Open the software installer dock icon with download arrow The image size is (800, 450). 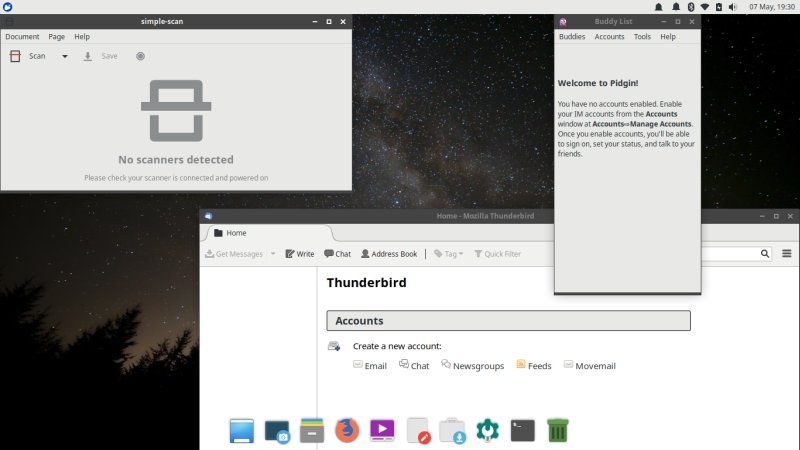click(452, 431)
